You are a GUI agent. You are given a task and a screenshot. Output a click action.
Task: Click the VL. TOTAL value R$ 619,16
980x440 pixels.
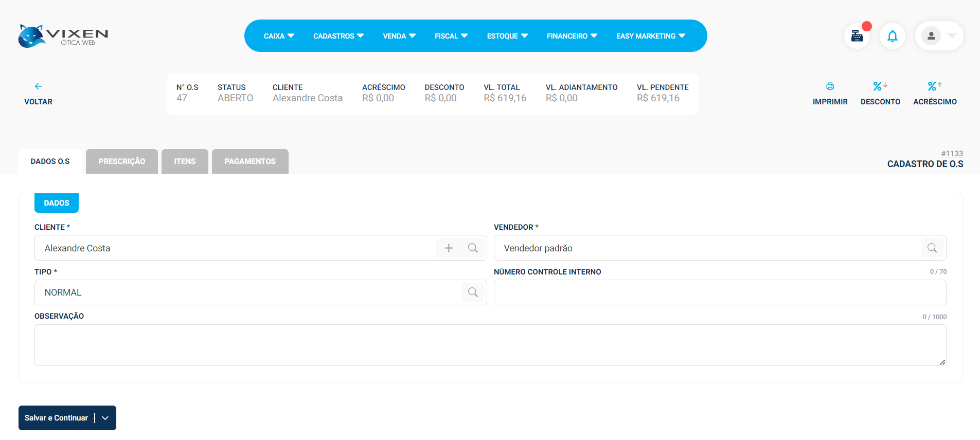(x=505, y=98)
